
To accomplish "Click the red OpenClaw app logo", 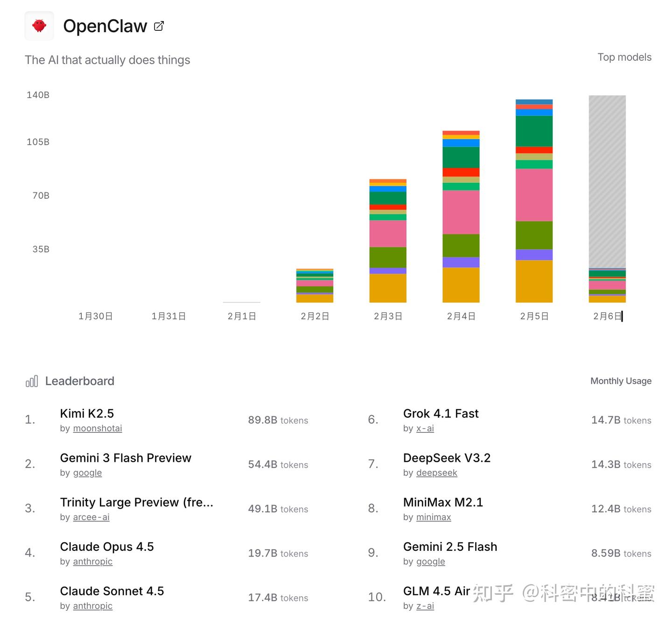I will pos(39,26).
